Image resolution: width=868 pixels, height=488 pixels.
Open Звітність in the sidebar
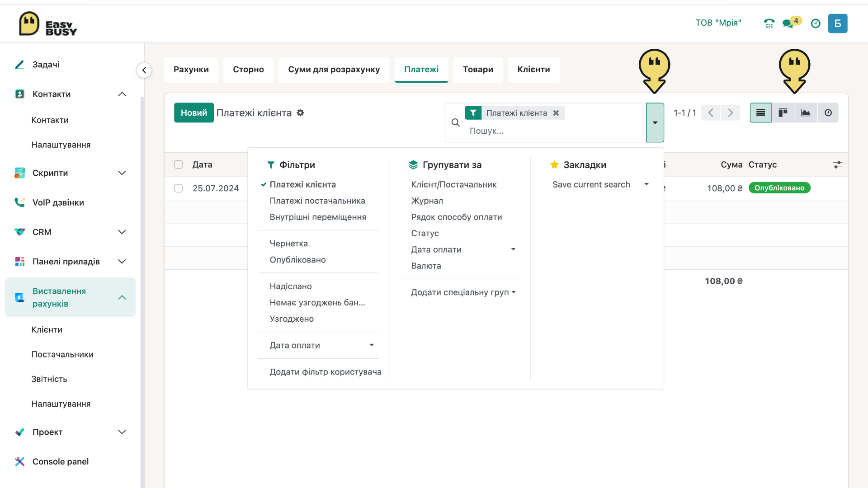pos(49,379)
